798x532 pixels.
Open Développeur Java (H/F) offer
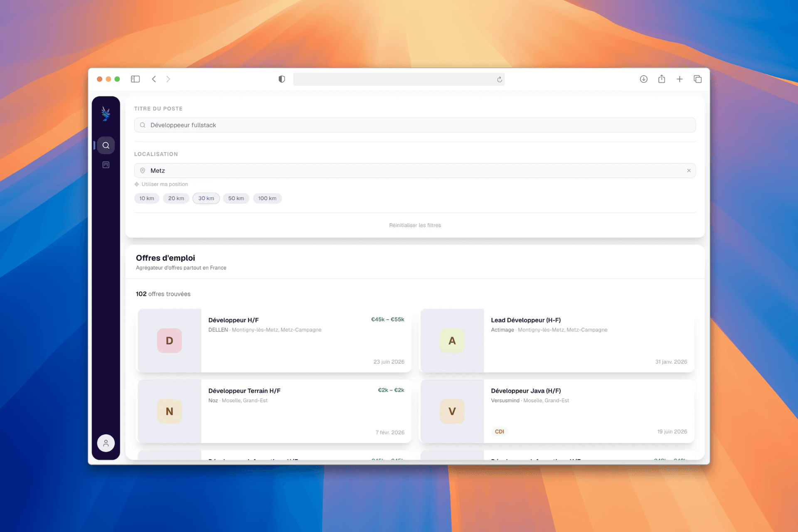coord(557,411)
